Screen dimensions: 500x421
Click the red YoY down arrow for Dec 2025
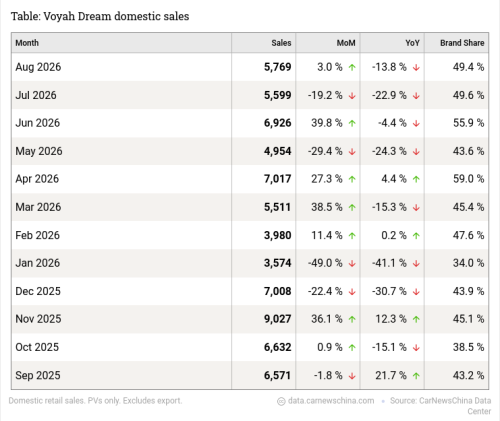(x=416, y=292)
